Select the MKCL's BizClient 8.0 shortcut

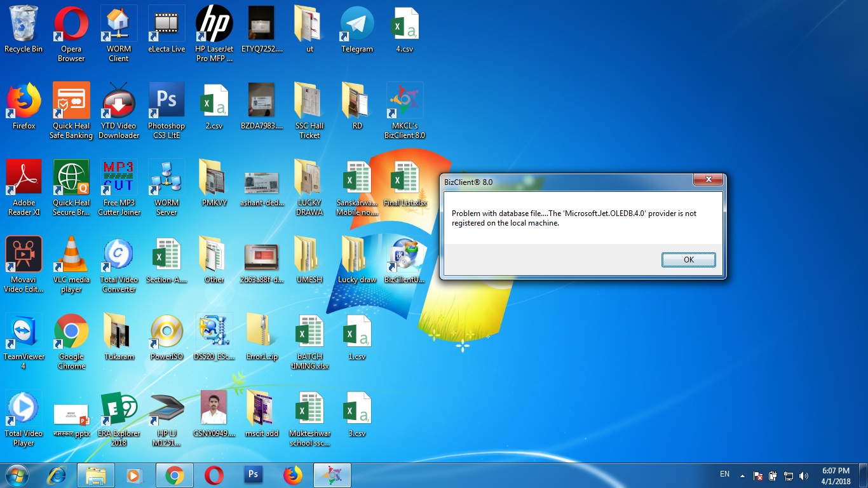click(x=405, y=111)
